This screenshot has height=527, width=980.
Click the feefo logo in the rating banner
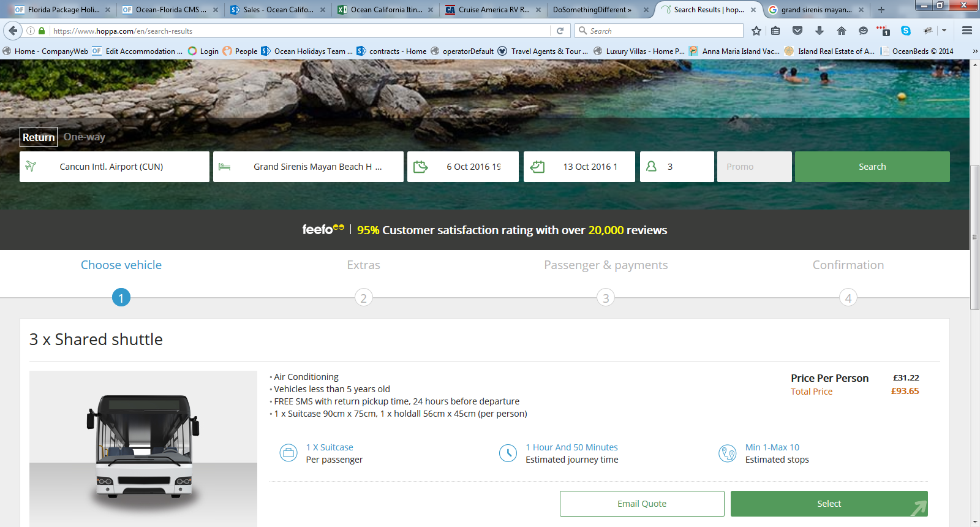[x=323, y=229]
